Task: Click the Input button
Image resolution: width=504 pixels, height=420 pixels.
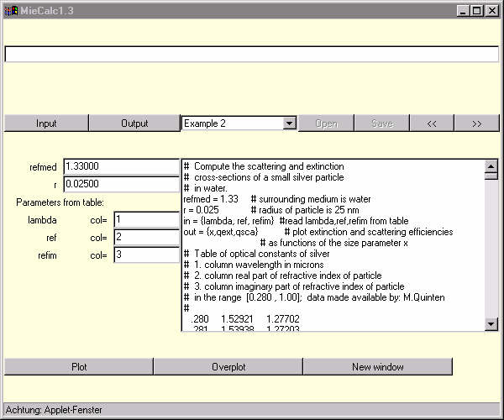Action: pyautogui.click(x=46, y=123)
